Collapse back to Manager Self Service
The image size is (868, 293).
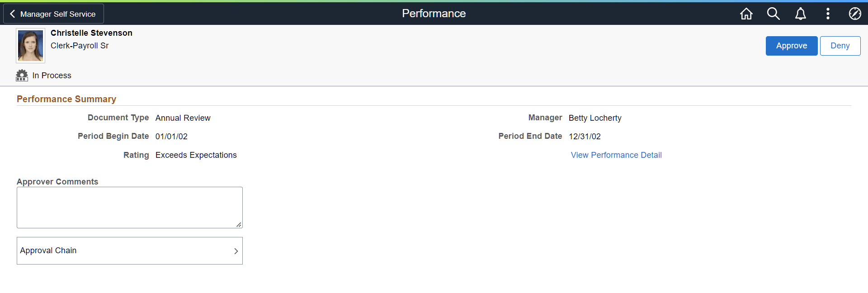[53, 14]
